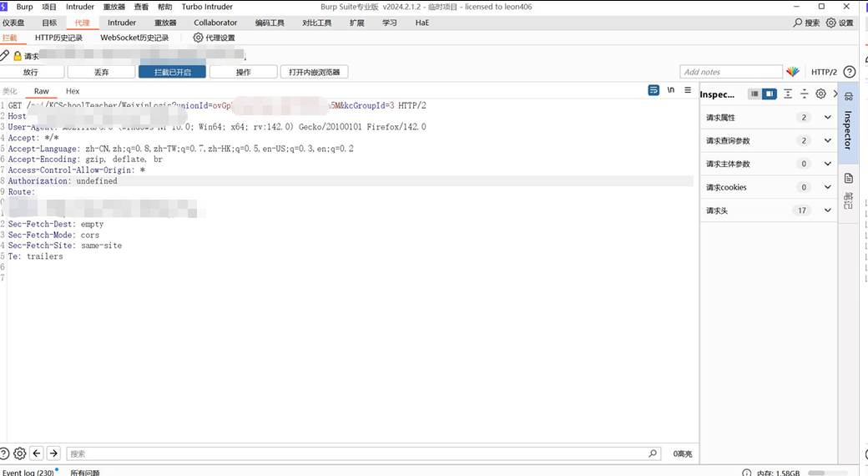Toggle the \n non-printable characters button
The height and width of the screenshot is (476, 868).
point(671,90)
